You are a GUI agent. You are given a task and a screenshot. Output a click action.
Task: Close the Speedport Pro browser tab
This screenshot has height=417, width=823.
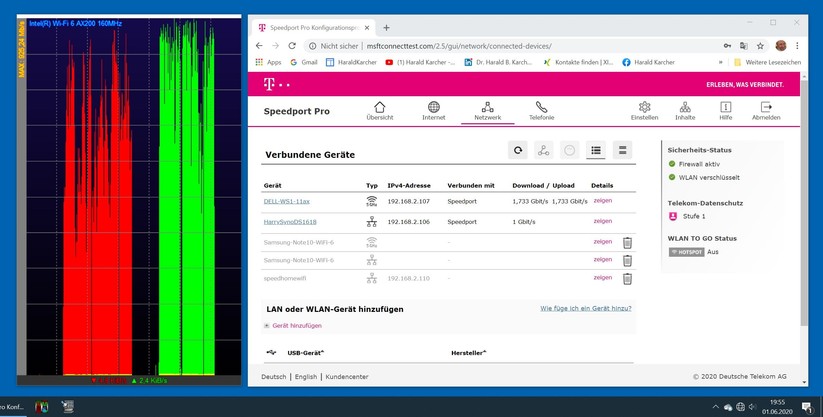coord(367,28)
